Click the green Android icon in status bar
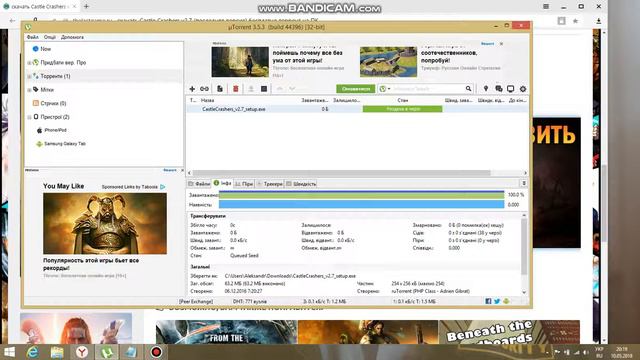The height and width of the screenshot is (360, 640). pyautogui.click(x=506, y=301)
